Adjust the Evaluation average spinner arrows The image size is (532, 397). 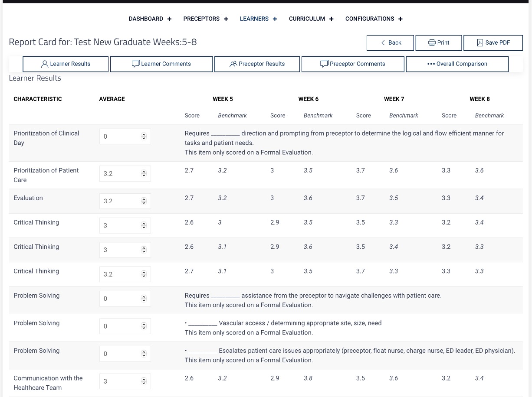[x=144, y=201]
